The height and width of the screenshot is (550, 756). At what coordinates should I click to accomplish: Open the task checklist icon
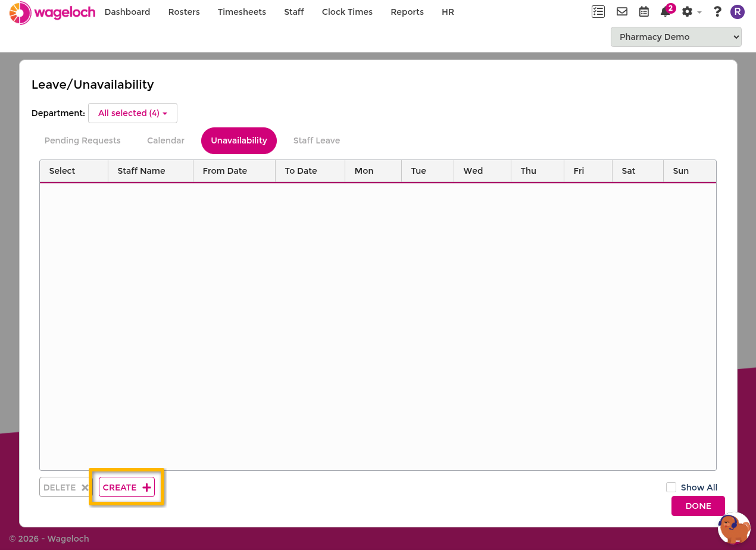598,11
